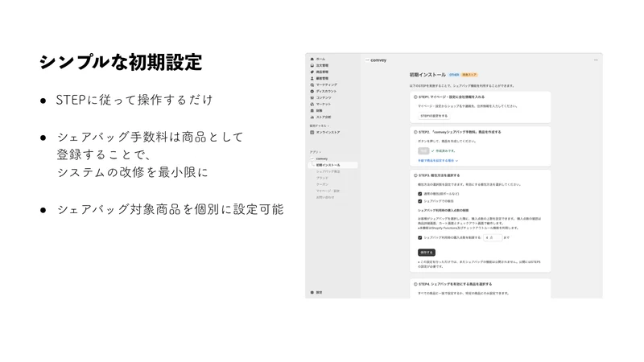Open シェアバッグ商品 in the app submenu
The height and width of the screenshot is (362, 644).
click(x=328, y=171)
